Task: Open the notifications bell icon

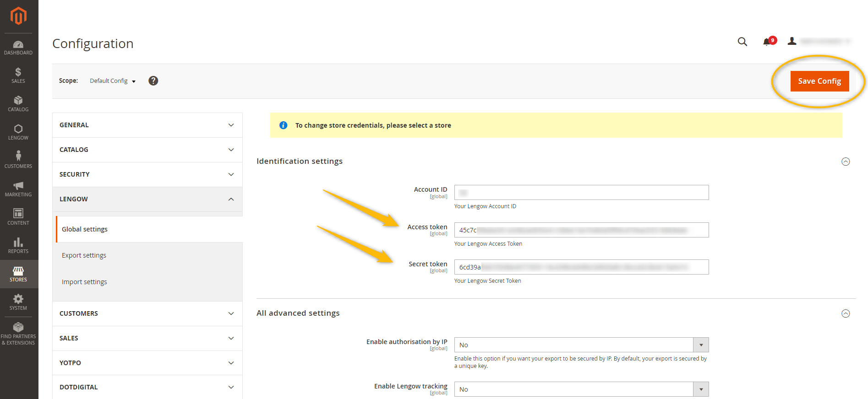Action: click(x=767, y=42)
